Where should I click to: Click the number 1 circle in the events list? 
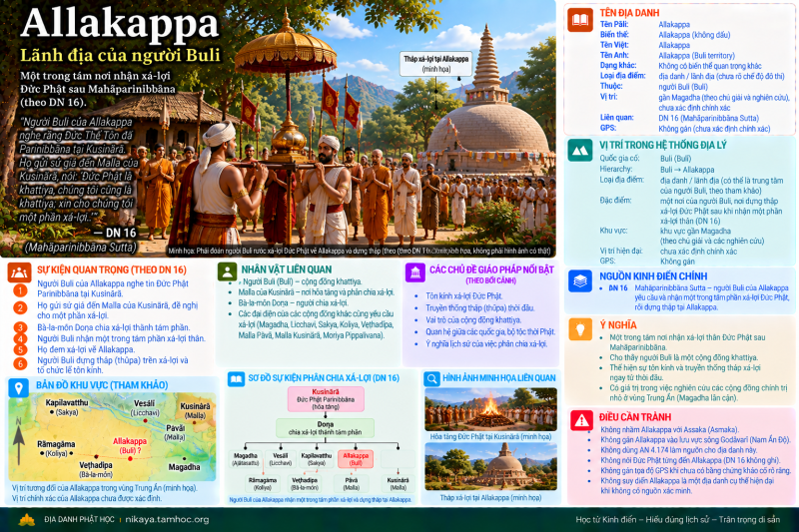click(x=20, y=290)
